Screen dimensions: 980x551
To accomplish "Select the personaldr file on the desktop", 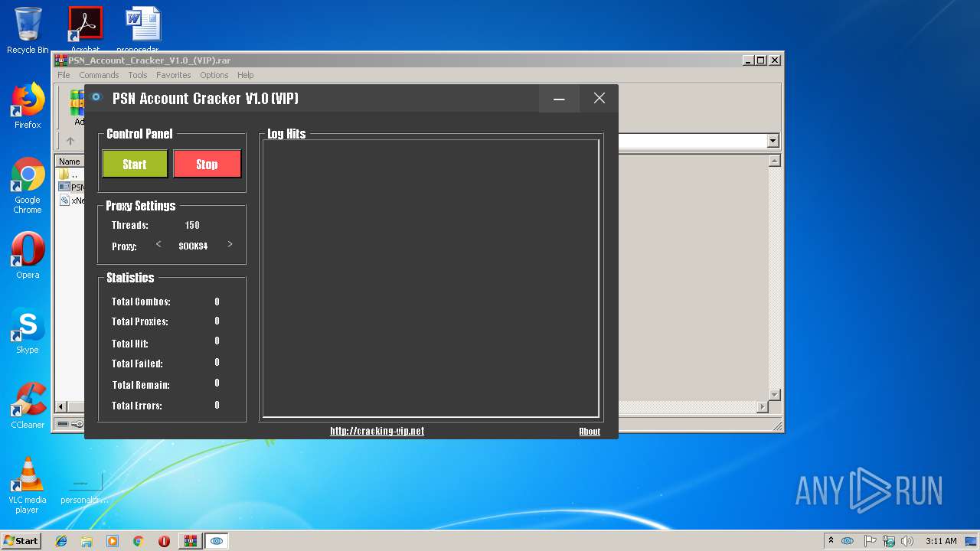I will tap(85, 487).
